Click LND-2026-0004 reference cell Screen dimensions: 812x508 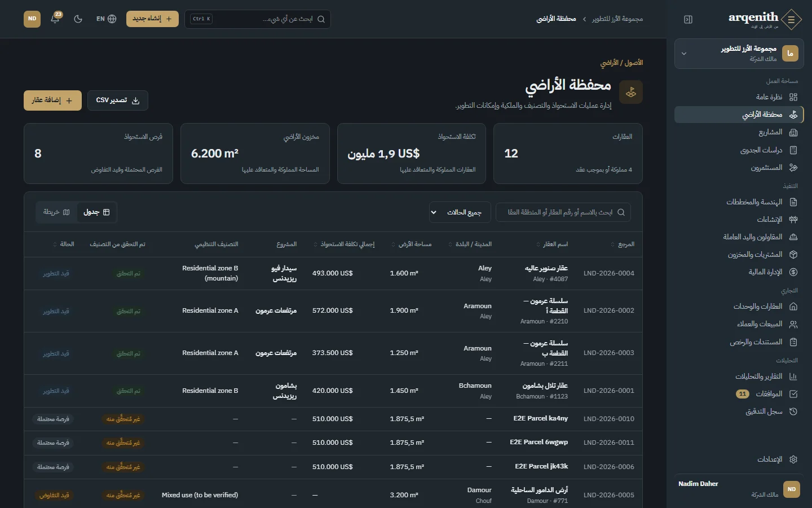point(609,273)
